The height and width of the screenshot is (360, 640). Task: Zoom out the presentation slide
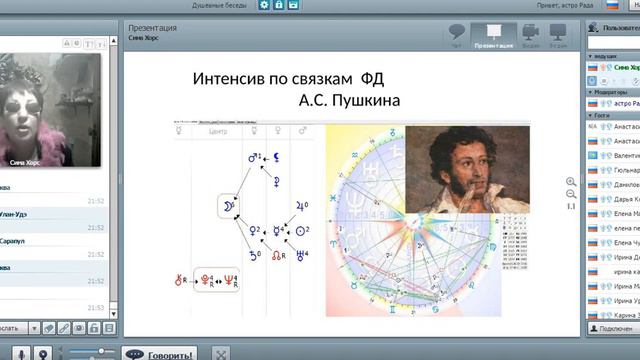click(571, 194)
